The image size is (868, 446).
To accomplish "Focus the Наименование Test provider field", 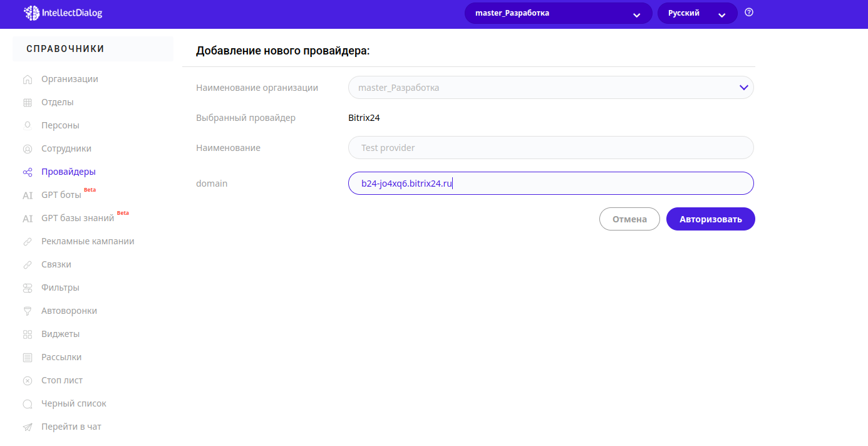I will [x=550, y=148].
